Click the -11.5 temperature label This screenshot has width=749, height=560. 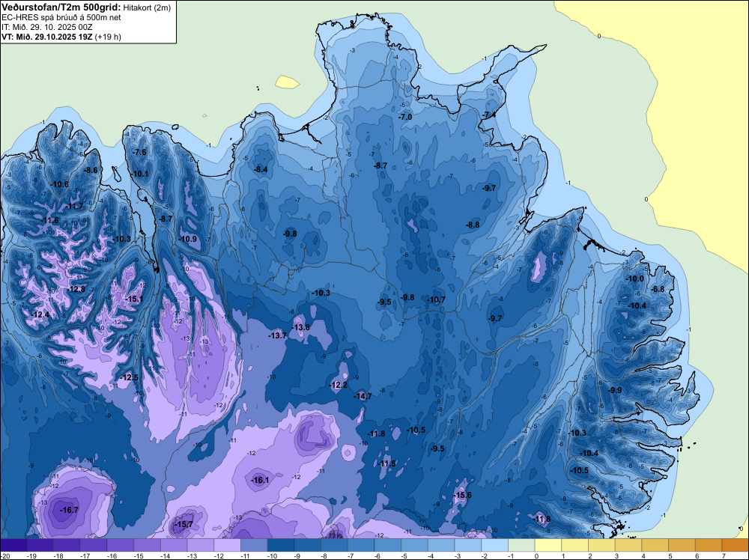click(x=387, y=463)
